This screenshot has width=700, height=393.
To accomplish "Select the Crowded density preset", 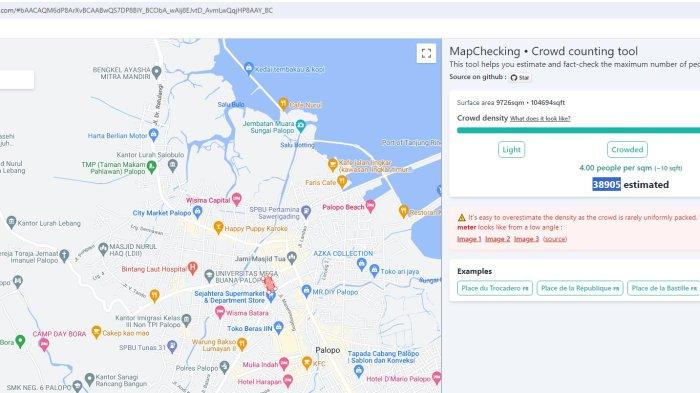I will [x=627, y=150].
